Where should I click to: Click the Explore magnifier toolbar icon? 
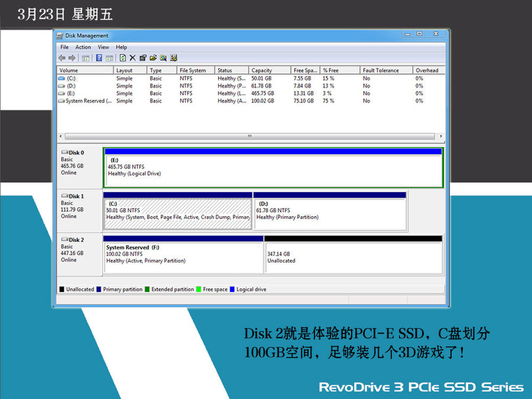coord(163,58)
